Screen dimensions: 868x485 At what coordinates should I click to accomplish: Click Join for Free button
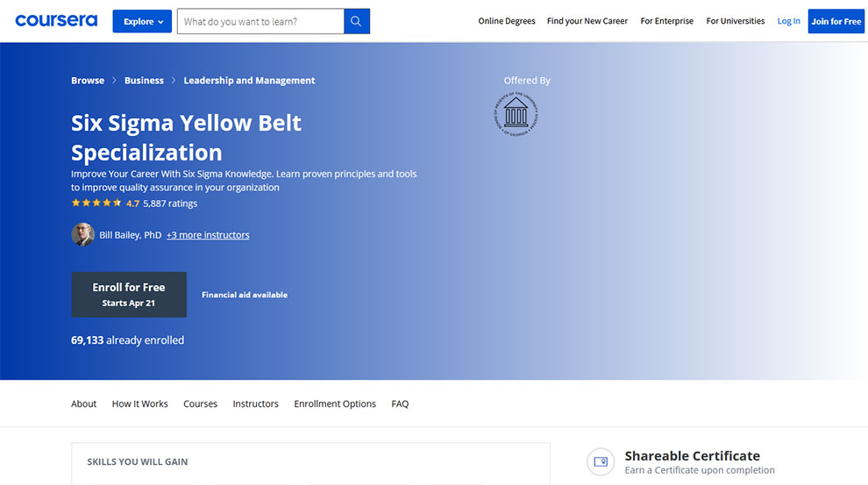[836, 22]
